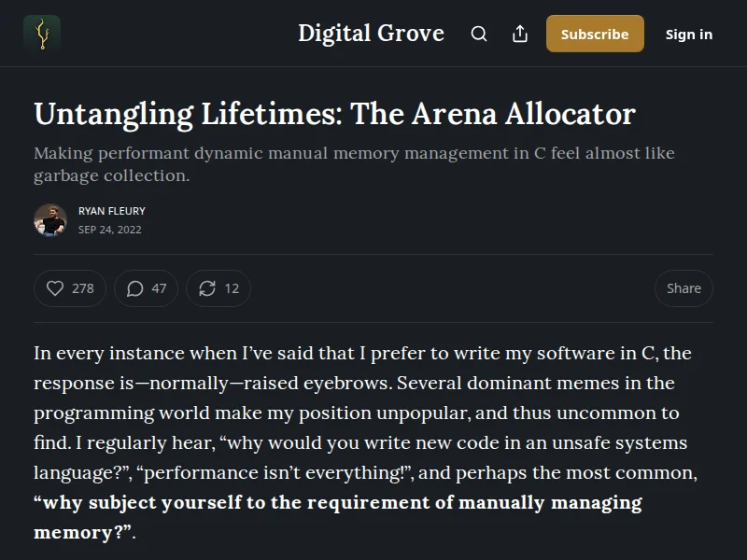The image size is (747, 560).
Task: Click the subtitle about garbage collection
Action: point(354,164)
